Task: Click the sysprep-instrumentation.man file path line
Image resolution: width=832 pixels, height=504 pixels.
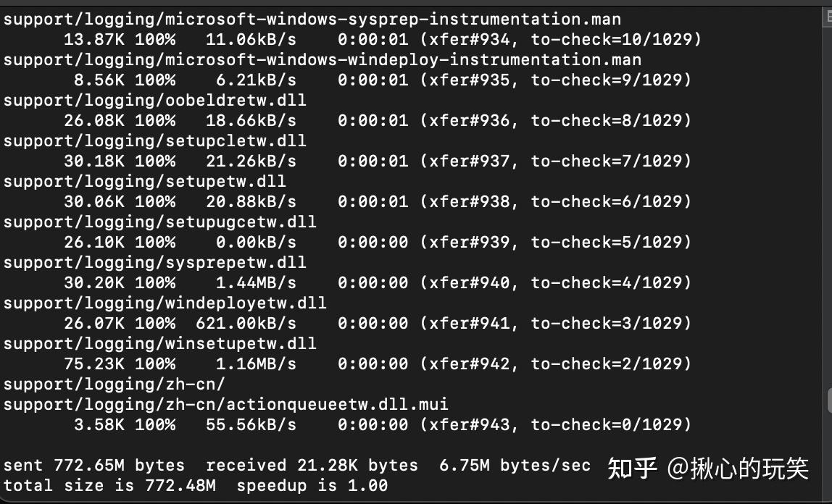Action: [312, 20]
